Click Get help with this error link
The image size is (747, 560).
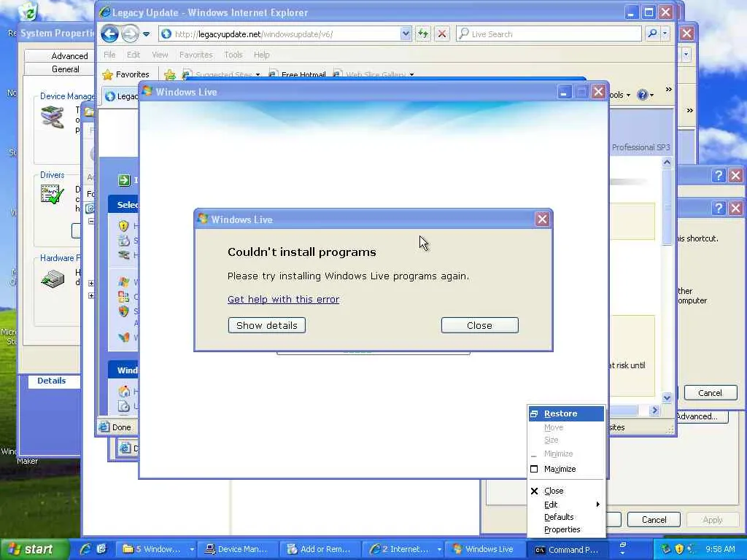click(x=284, y=299)
